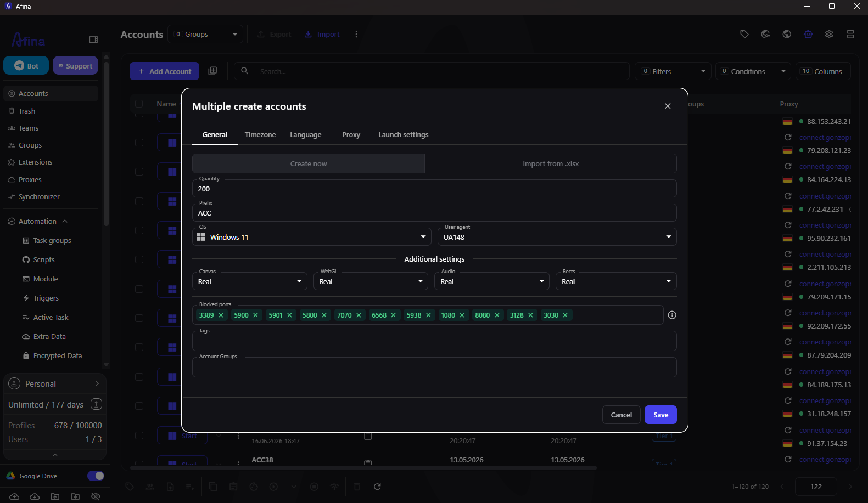Open the Bot button in sidebar
868x503 pixels.
click(26, 66)
